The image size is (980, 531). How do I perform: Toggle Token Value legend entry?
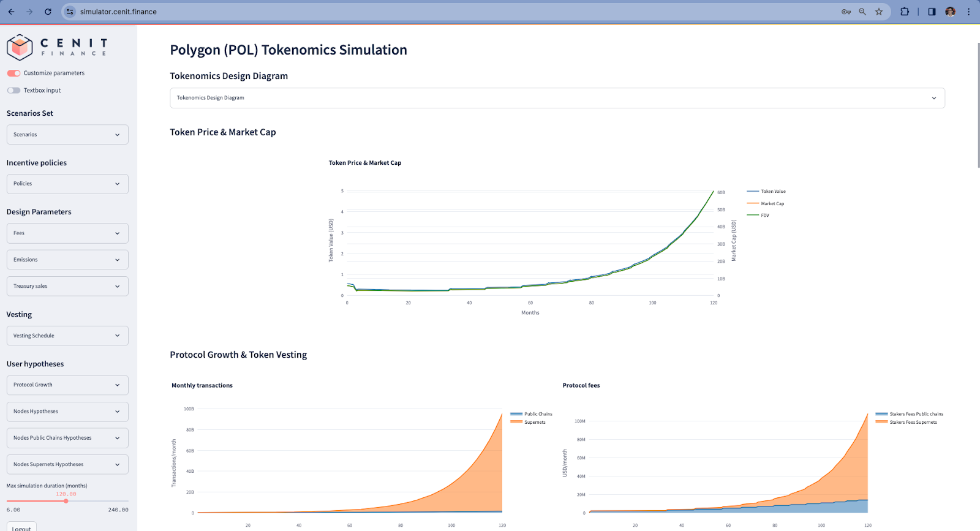[x=766, y=192]
